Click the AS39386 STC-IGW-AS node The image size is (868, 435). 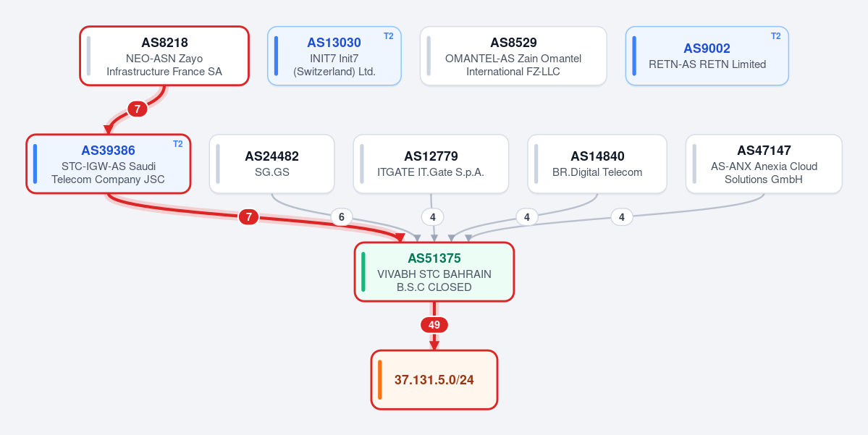point(109,164)
